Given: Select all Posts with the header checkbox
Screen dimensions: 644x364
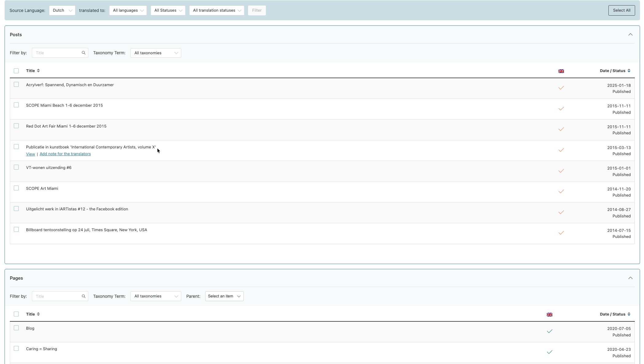Looking at the screenshot, I should click(16, 71).
